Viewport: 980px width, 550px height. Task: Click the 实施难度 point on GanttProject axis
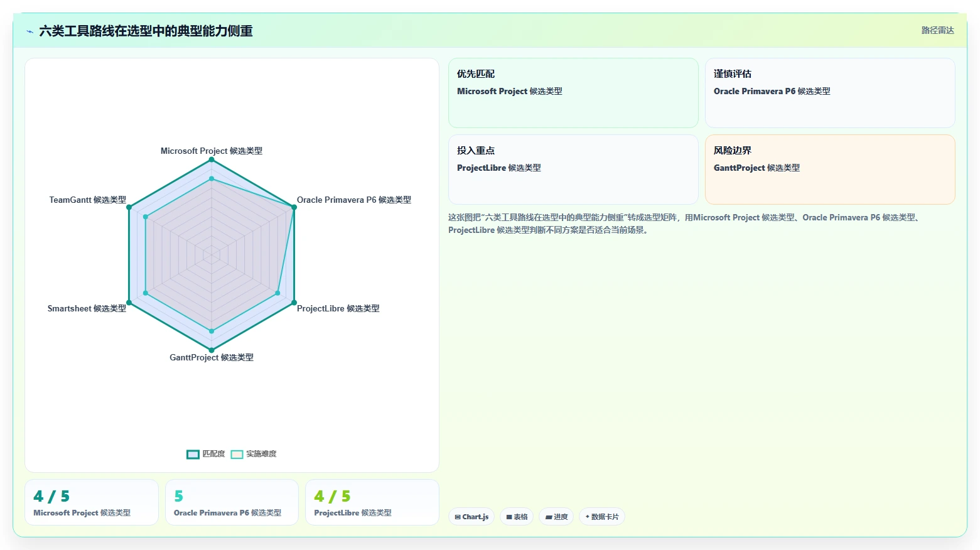click(212, 331)
